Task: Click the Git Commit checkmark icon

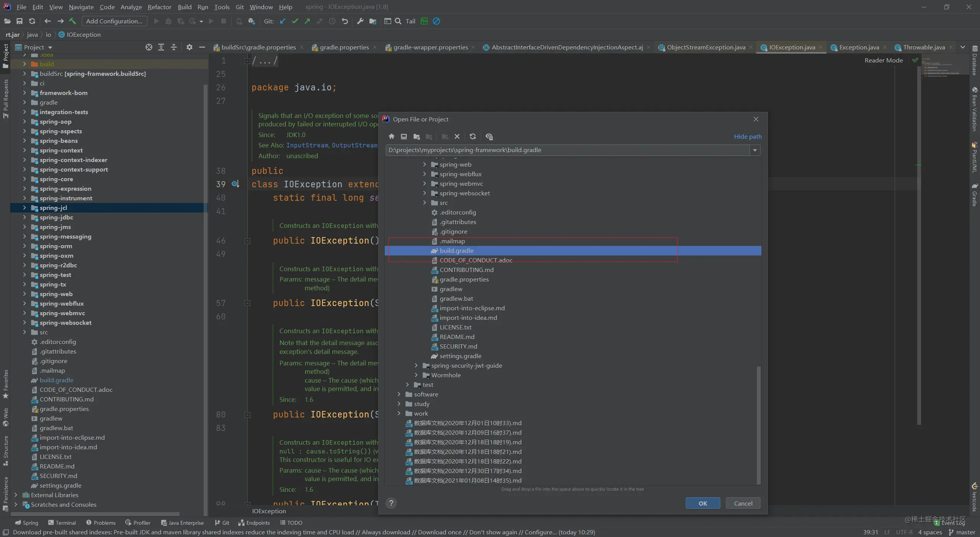Action: 295,21
